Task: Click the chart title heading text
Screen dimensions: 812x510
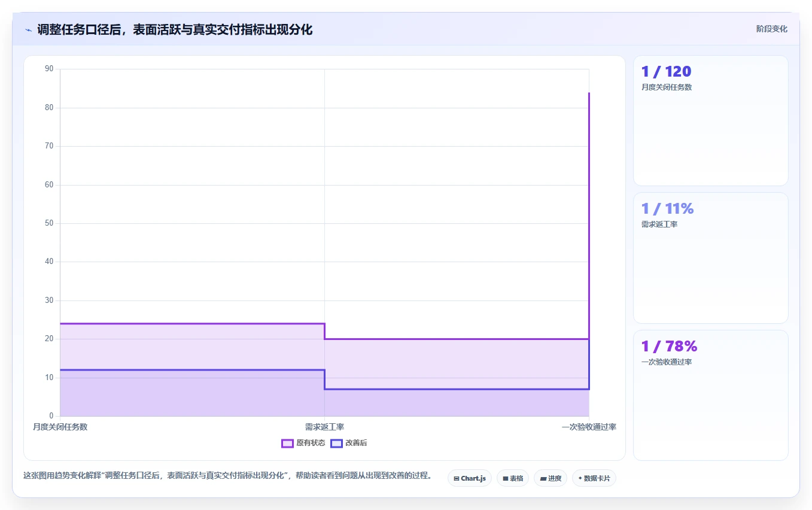Action: click(x=175, y=30)
